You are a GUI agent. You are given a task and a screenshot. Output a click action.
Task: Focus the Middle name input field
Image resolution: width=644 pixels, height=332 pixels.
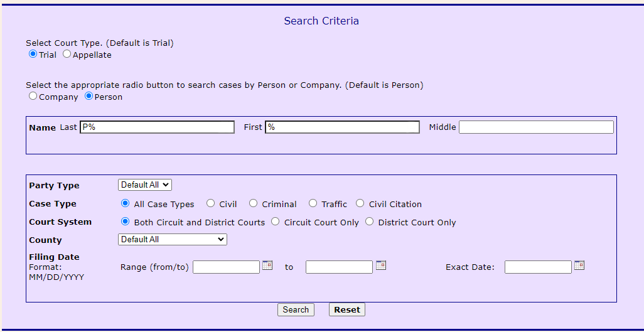[537, 127]
